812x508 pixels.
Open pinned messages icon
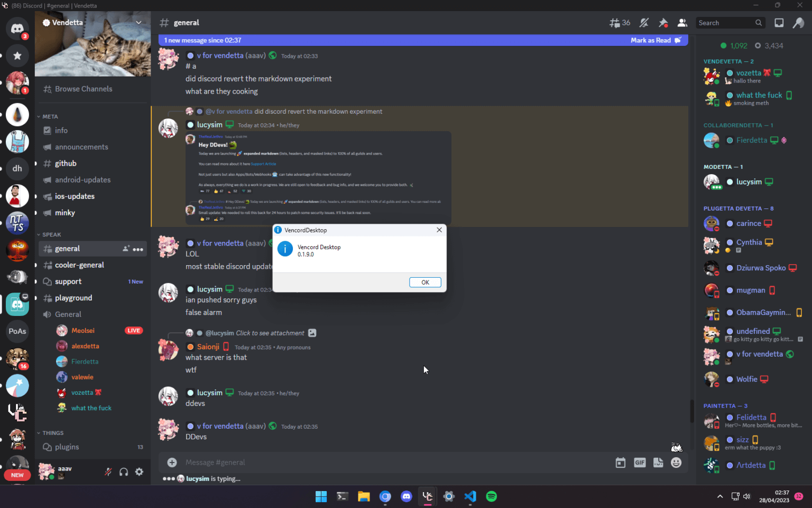tap(663, 23)
